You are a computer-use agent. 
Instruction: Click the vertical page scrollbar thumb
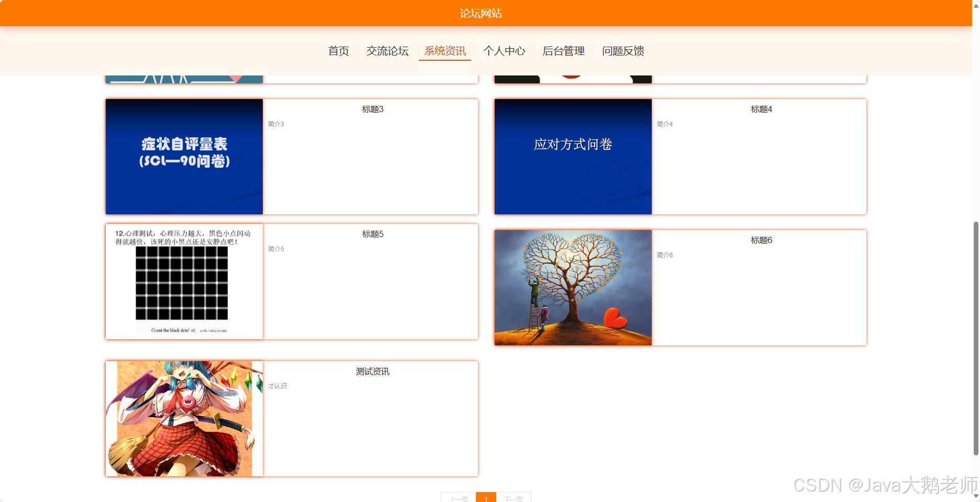pos(976,339)
